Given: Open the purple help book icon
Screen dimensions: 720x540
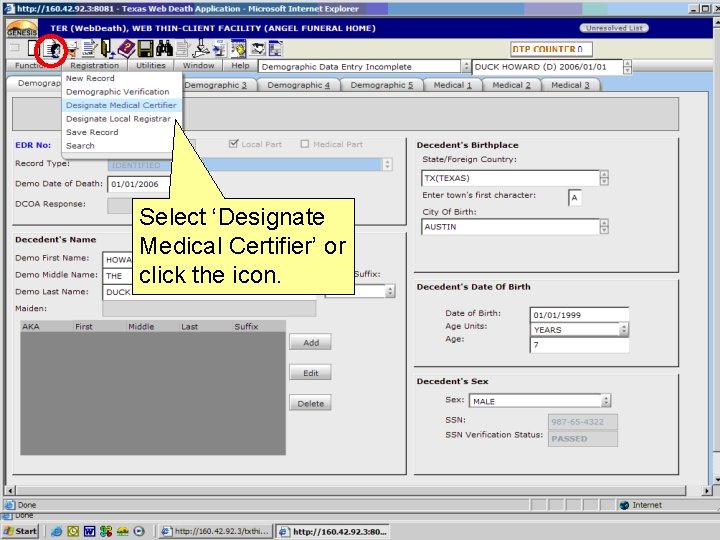Looking at the screenshot, I should (126, 48).
